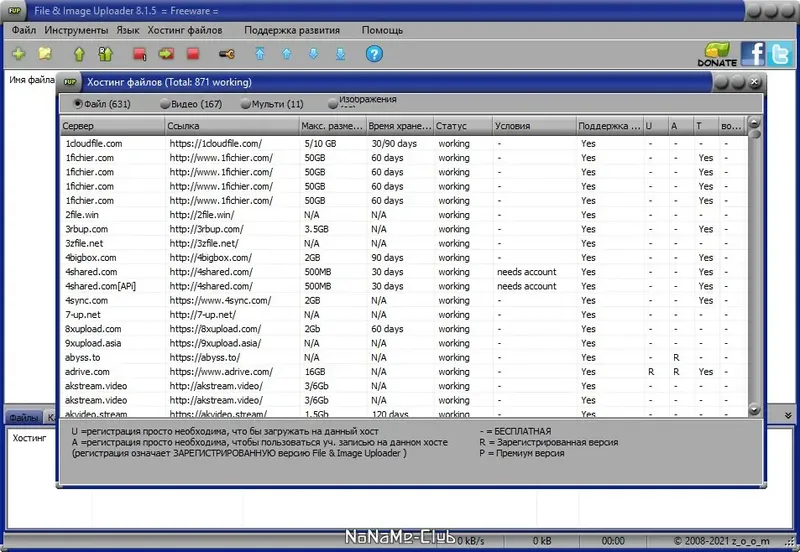Screen dimensions: 800x552
Task: Click the Facebook icon
Action: point(753,54)
